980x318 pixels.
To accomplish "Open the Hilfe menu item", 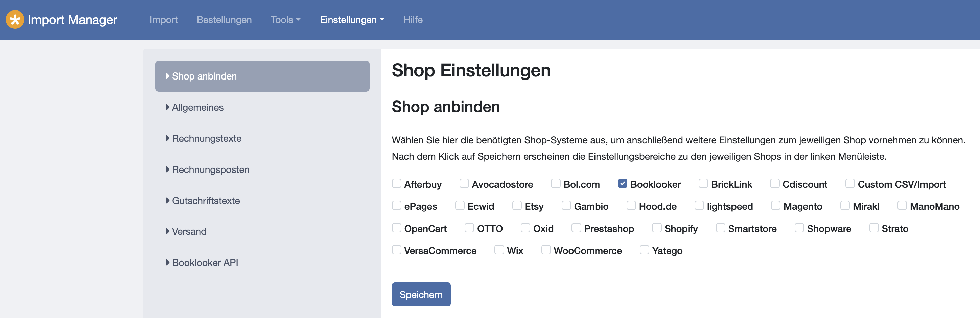I will [413, 20].
